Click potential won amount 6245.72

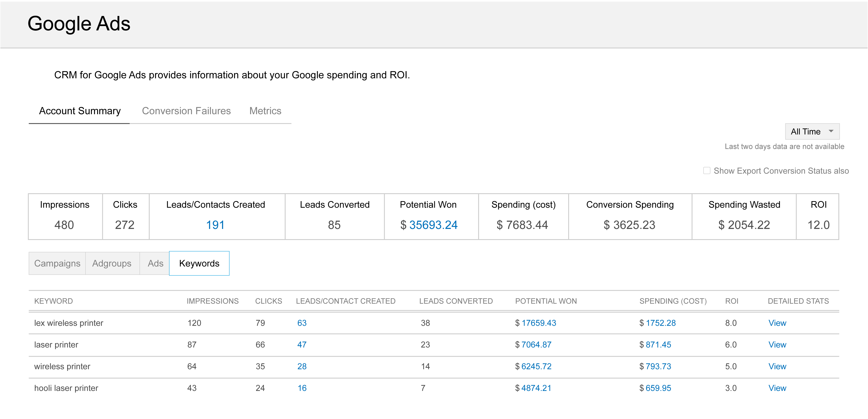pyautogui.click(x=536, y=366)
